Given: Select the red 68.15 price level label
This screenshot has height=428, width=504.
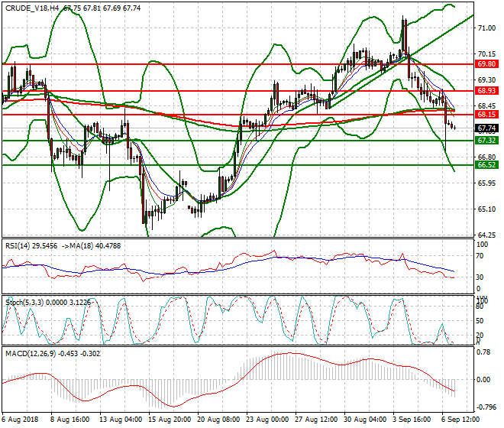Looking at the screenshot, I should click(486, 115).
